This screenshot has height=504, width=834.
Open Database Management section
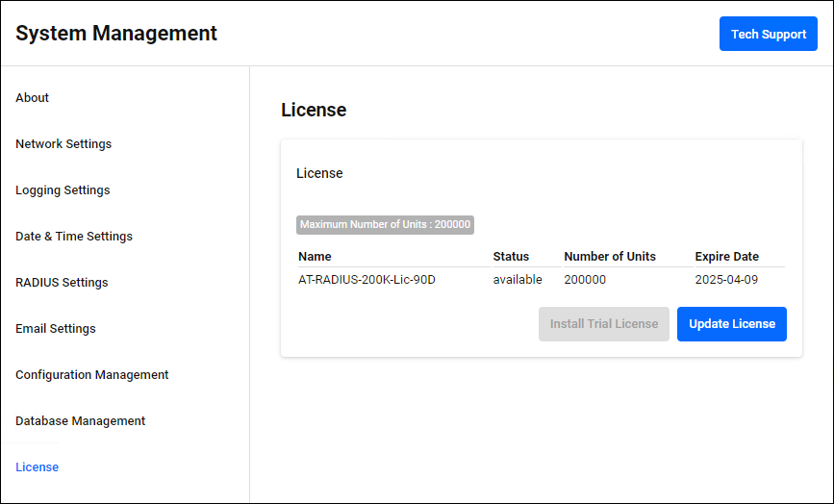80,421
